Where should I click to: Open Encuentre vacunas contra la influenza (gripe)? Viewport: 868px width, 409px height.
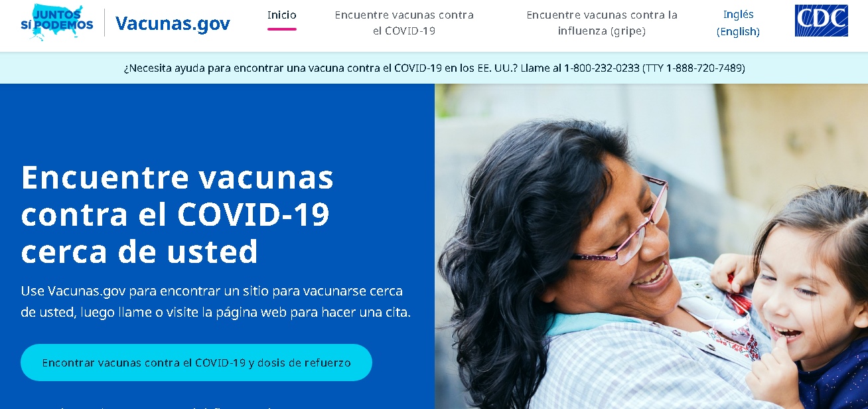click(602, 23)
